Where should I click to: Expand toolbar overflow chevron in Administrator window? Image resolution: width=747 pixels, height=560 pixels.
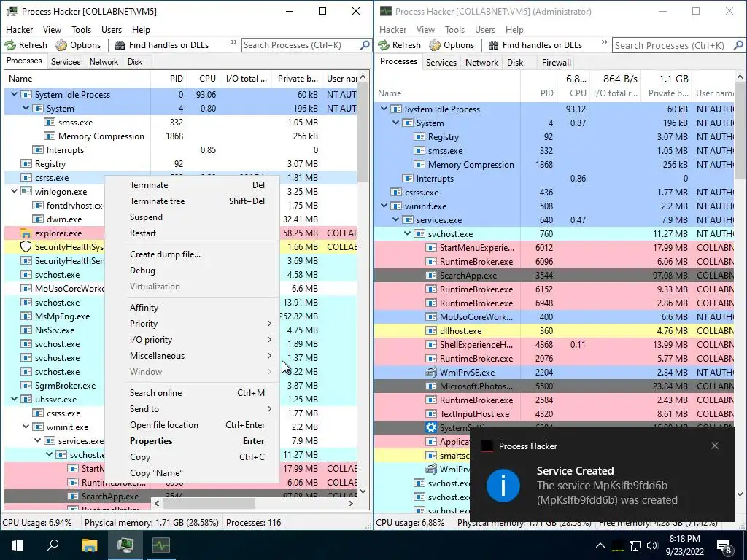[605, 42]
